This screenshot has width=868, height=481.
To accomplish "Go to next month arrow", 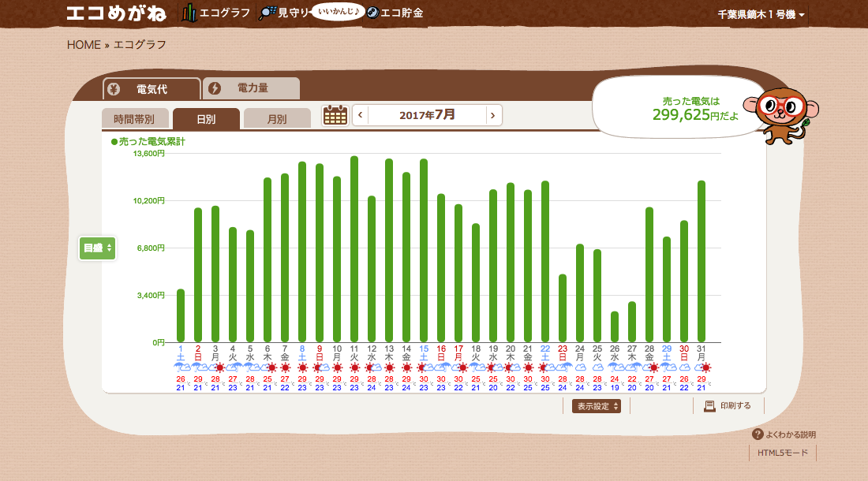I will tap(493, 115).
